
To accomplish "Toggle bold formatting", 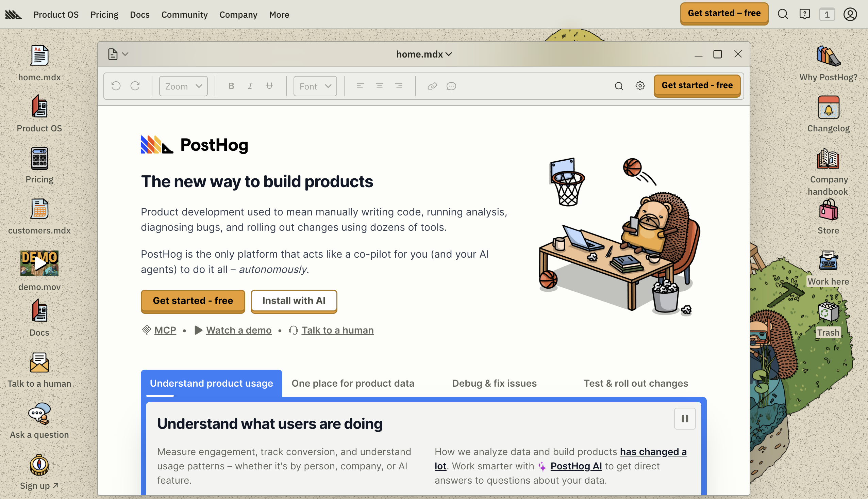I will point(231,86).
